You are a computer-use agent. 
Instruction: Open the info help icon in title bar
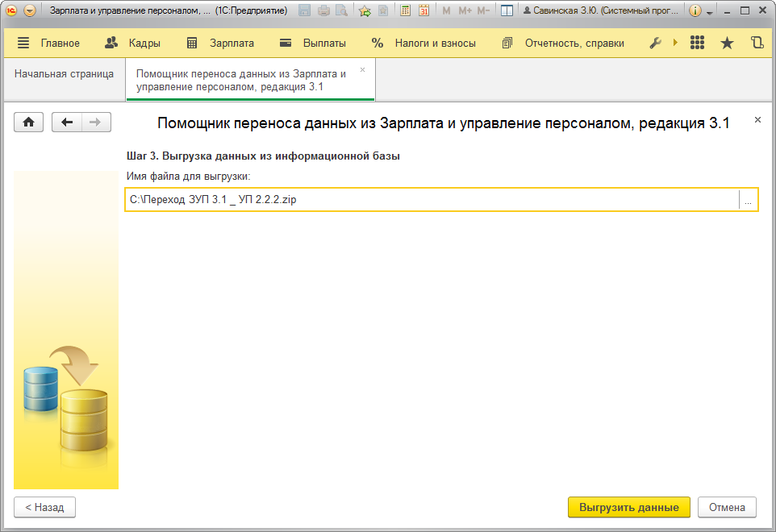695,10
